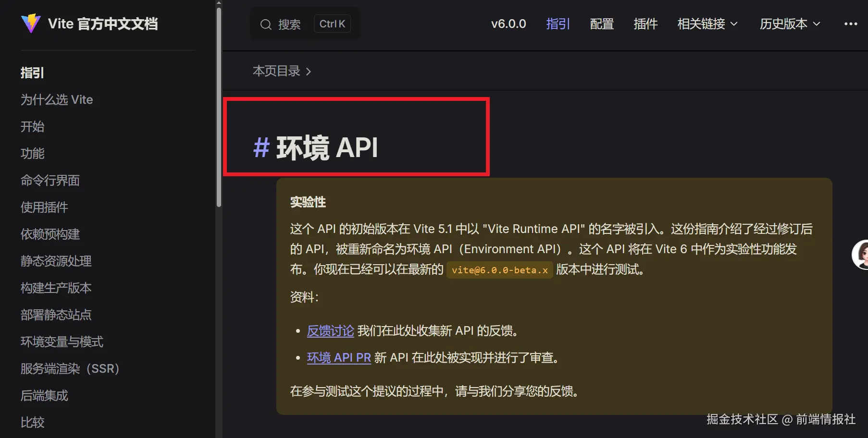The image size is (868, 438).
Task: Expand 本页目录 with its chevron
Action: tap(281, 71)
